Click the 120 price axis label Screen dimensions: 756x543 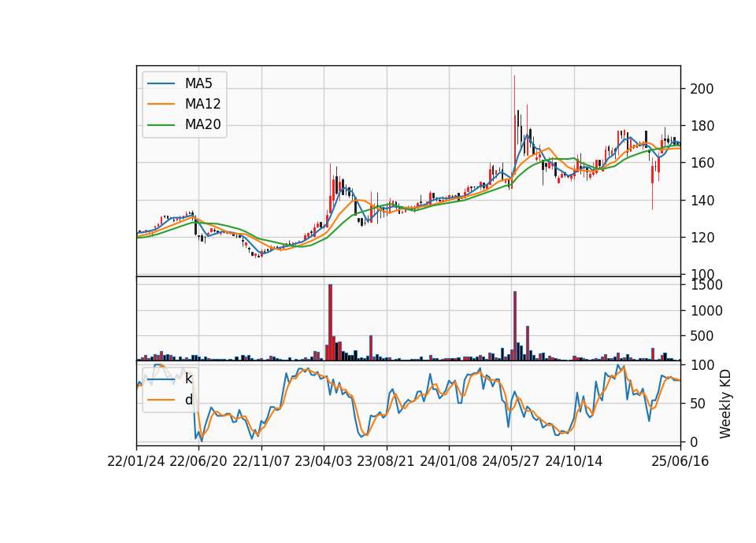tap(702, 237)
